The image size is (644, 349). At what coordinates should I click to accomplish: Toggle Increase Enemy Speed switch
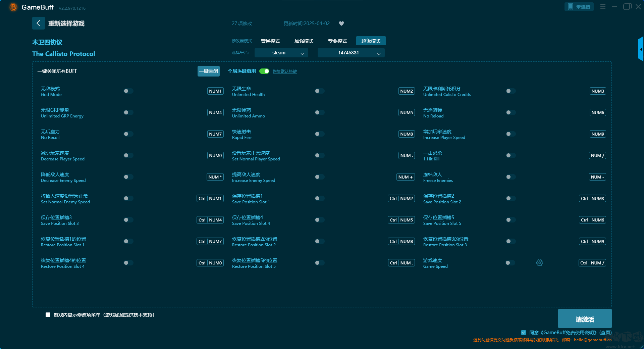coord(320,177)
